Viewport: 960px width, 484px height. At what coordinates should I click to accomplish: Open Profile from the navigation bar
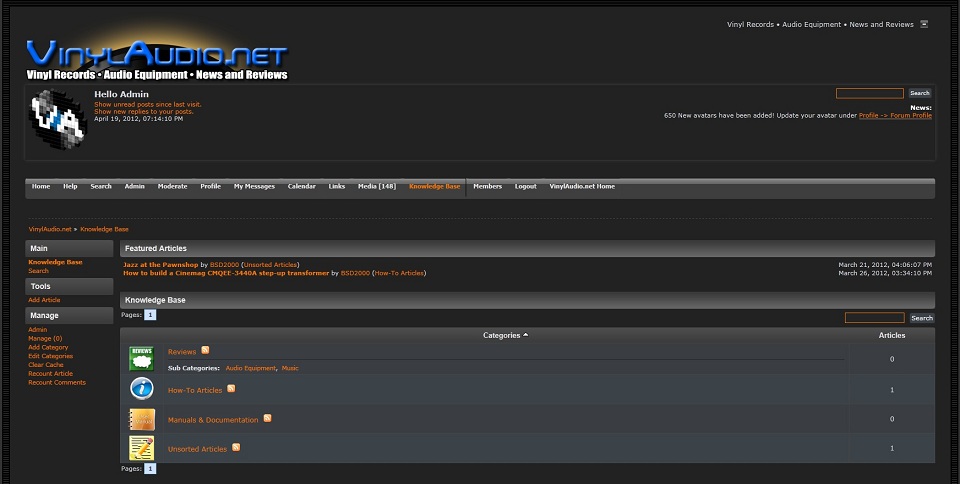click(211, 186)
